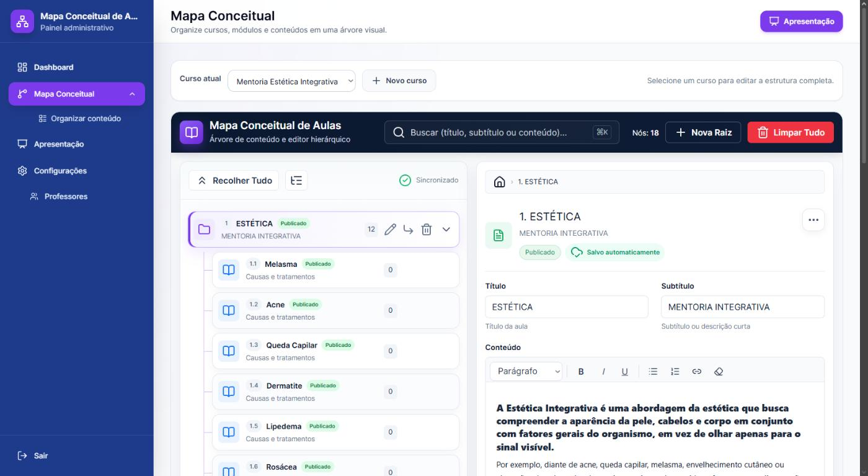
Task: Click the 0 count badge on Queda Capilar
Action: click(x=390, y=351)
